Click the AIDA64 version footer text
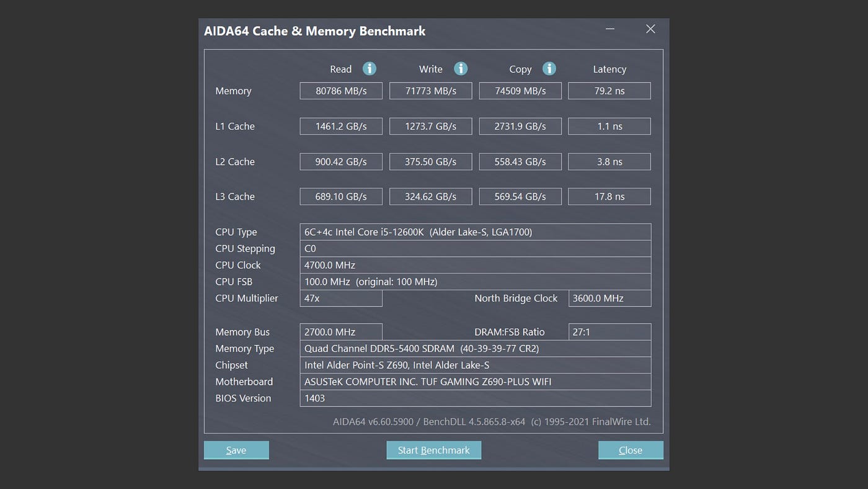868x489 pixels. click(x=492, y=421)
